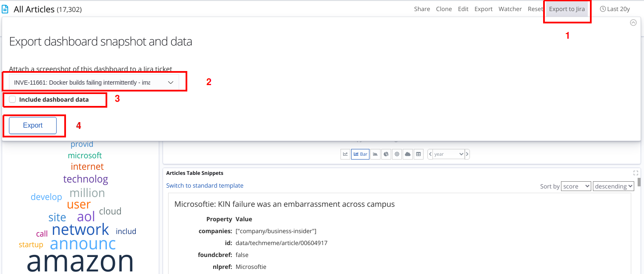Click the document icon beside All Articles
Screen dimensions: 644x274
[x=6, y=9]
